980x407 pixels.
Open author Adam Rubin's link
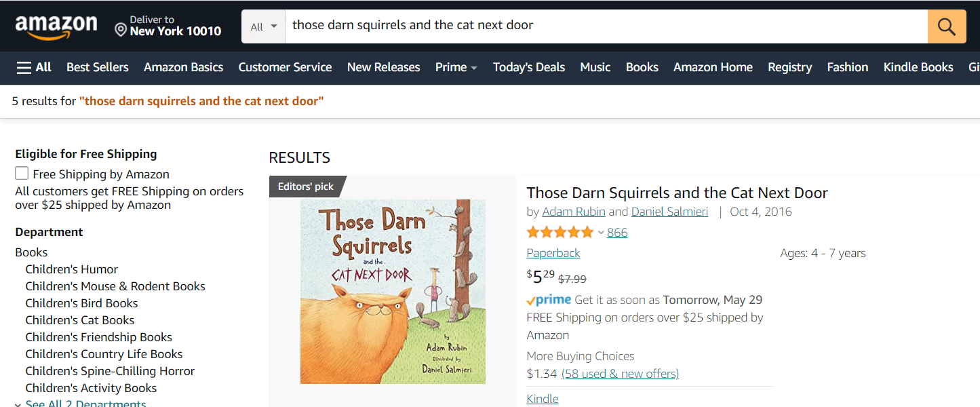[574, 212]
